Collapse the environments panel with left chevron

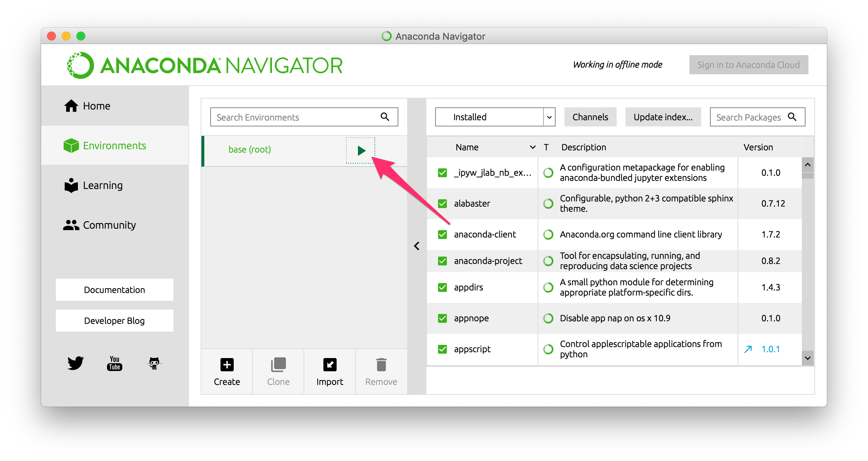417,246
